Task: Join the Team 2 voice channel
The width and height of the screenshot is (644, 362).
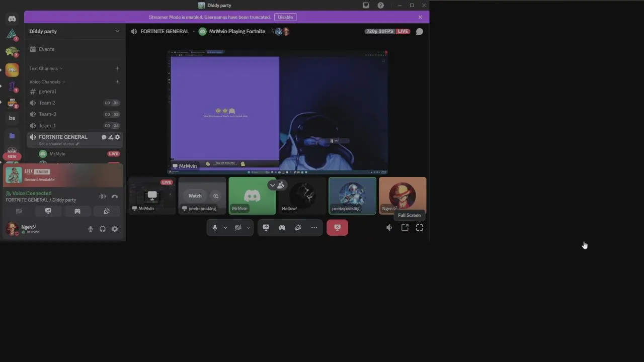Action: pyautogui.click(x=74, y=103)
